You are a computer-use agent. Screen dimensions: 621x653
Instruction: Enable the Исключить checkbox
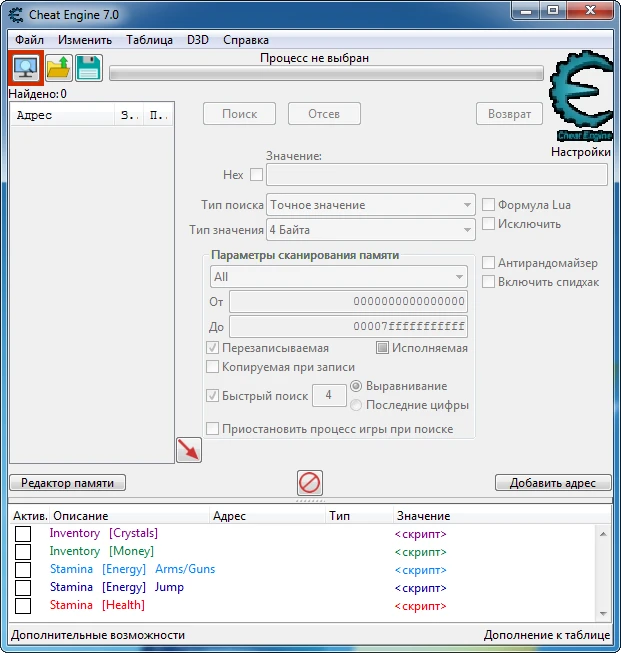(488, 224)
